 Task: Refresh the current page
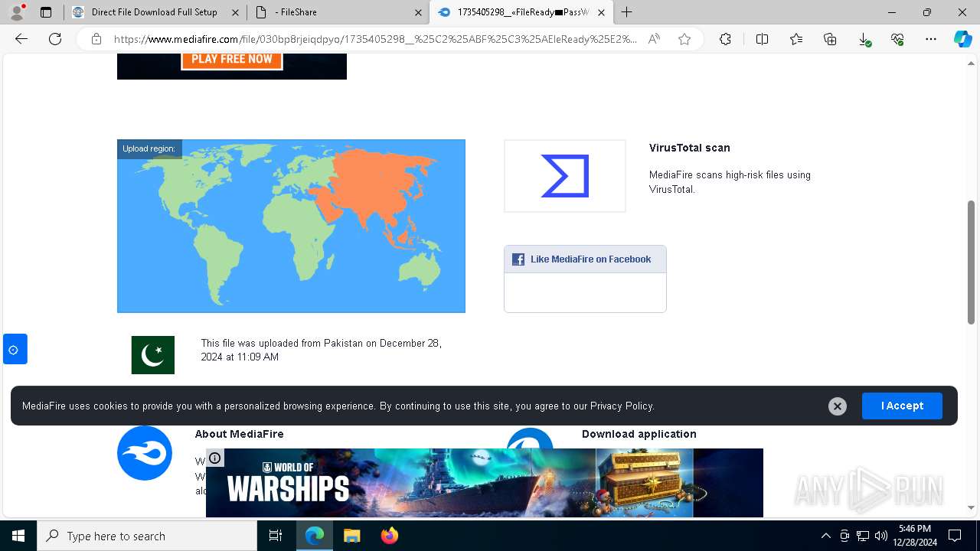55,39
